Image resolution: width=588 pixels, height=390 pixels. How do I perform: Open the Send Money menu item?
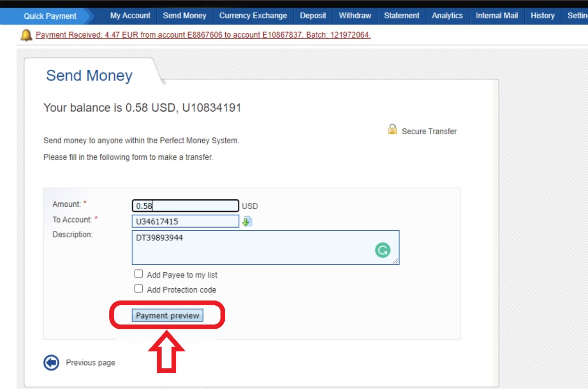coord(185,16)
